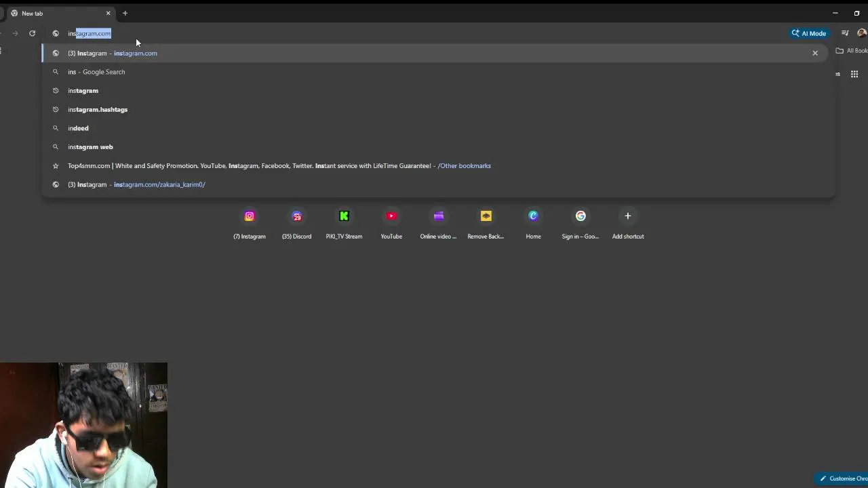Select the 'ins - Google Search' suggestion

pos(436,72)
